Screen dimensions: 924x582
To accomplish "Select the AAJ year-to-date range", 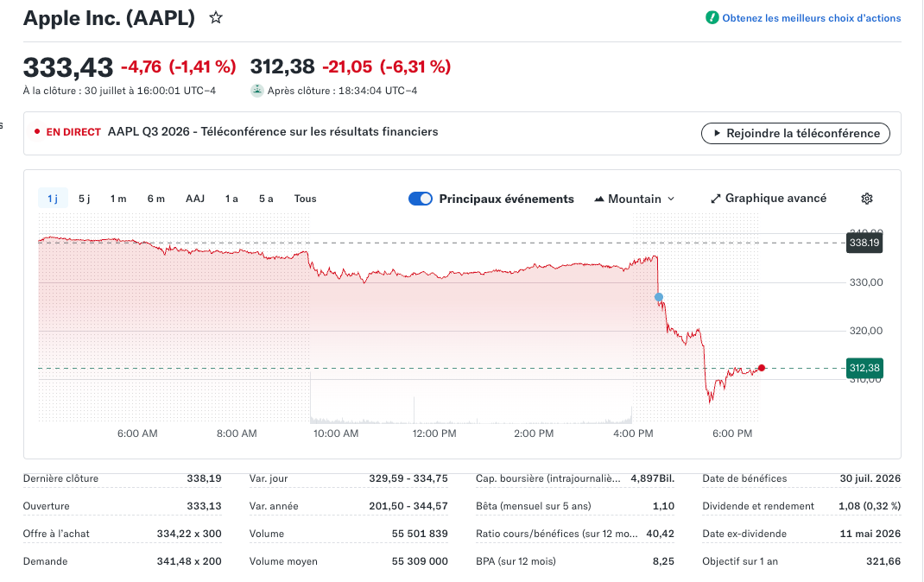I will [x=195, y=199].
